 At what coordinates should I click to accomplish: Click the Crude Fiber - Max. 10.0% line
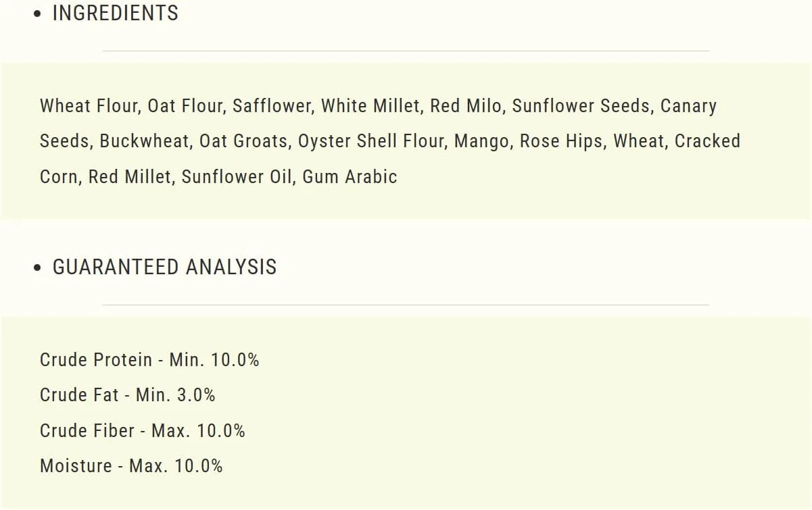(x=143, y=430)
